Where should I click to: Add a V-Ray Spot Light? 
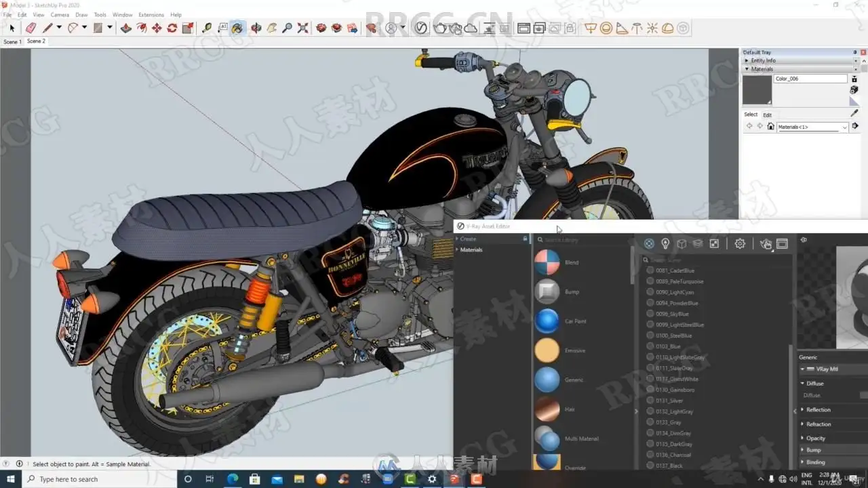coord(622,28)
